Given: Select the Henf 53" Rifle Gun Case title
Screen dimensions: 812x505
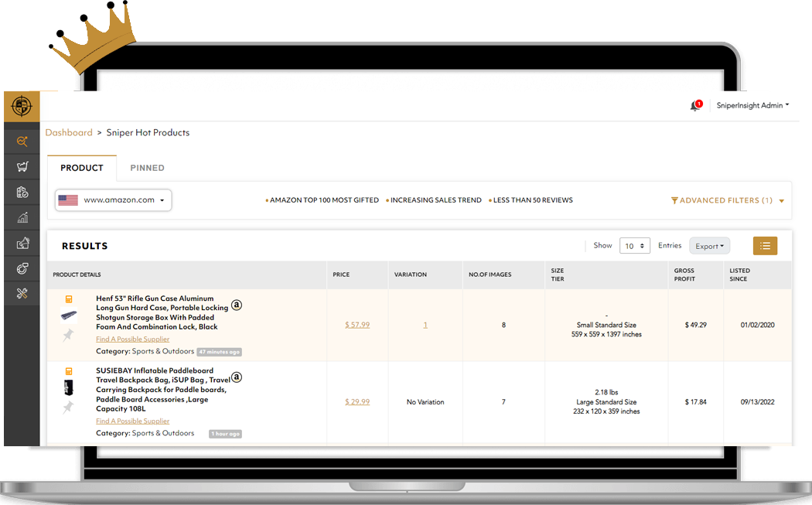Looking at the screenshot, I should 162,313.
